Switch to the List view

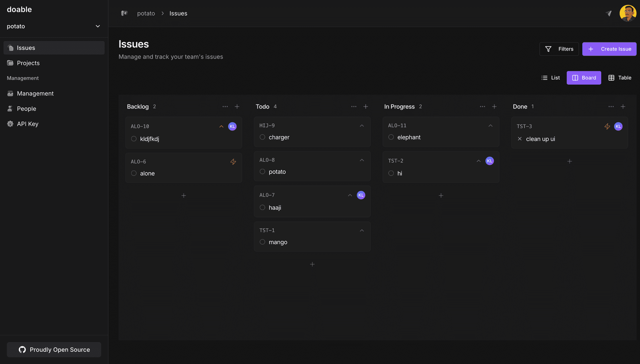click(x=551, y=78)
